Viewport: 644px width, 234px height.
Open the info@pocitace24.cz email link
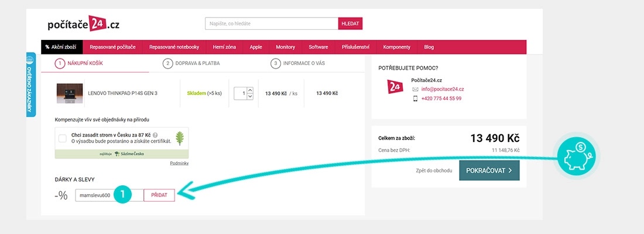tap(443, 89)
